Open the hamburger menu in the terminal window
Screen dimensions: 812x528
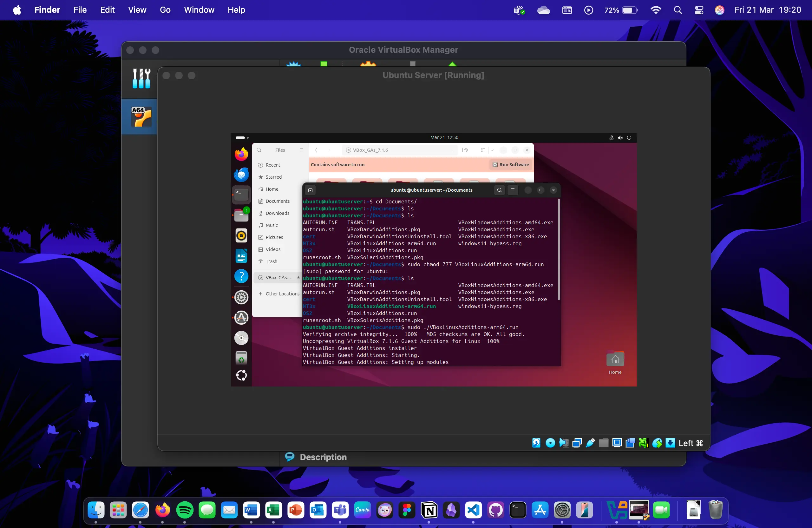(x=513, y=190)
